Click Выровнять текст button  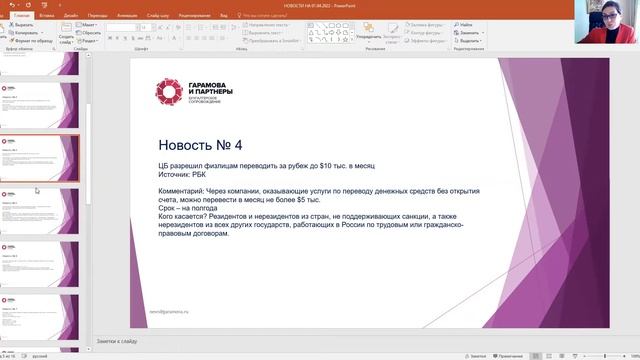coord(262,33)
